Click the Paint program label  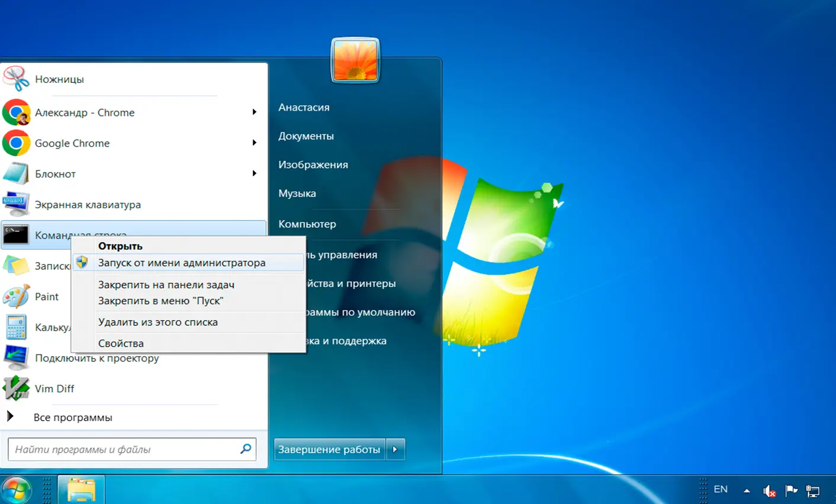pyautogui.click(x=47, y=296)
